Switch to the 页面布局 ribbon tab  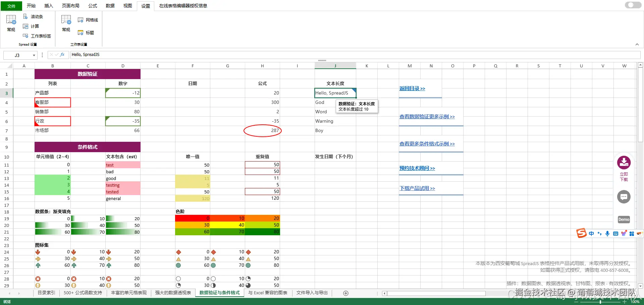pos(71,6)
